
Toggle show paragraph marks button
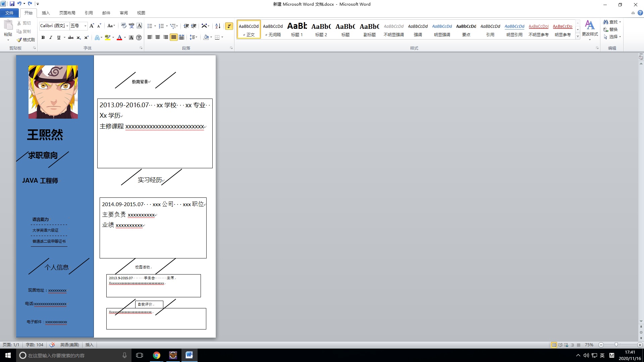click(229, 26)
